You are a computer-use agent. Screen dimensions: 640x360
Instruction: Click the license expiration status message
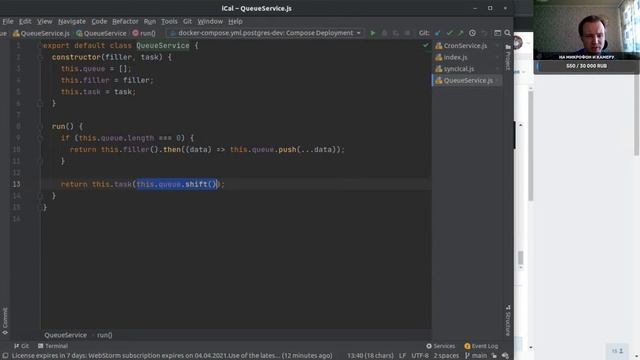click(x=172, y=356)
